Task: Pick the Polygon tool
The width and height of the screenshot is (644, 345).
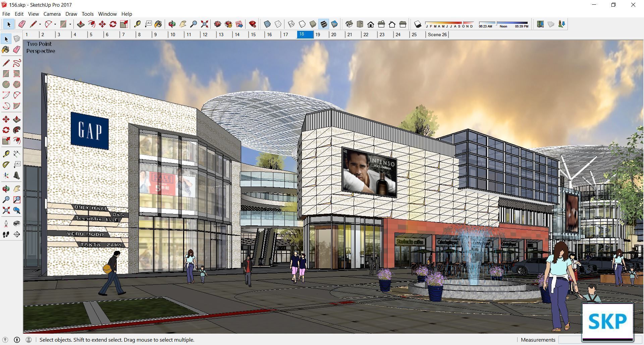Action: (17, 84)
